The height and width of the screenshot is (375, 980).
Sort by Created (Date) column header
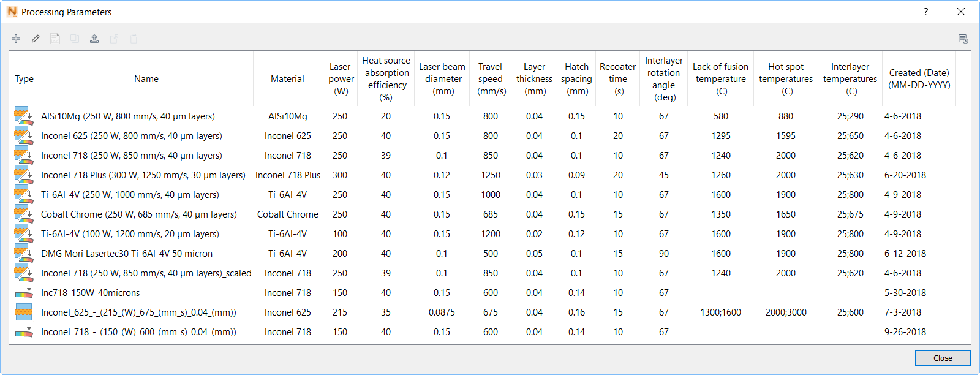click(x=919, y=79)
